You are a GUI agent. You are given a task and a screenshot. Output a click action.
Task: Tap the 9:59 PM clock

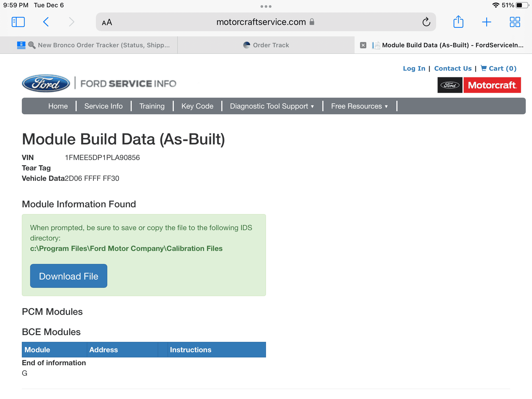click(x=16, y=5)
